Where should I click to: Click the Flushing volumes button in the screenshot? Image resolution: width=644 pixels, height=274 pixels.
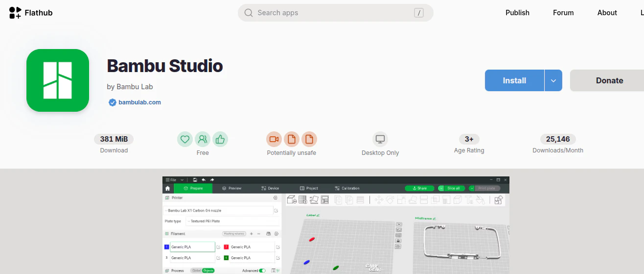click(234, 234)
